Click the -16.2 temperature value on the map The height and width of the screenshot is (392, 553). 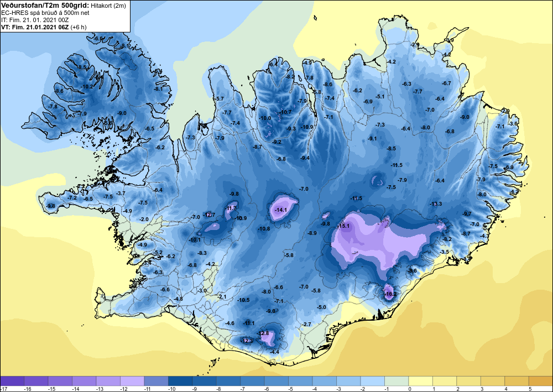(390, 294)
